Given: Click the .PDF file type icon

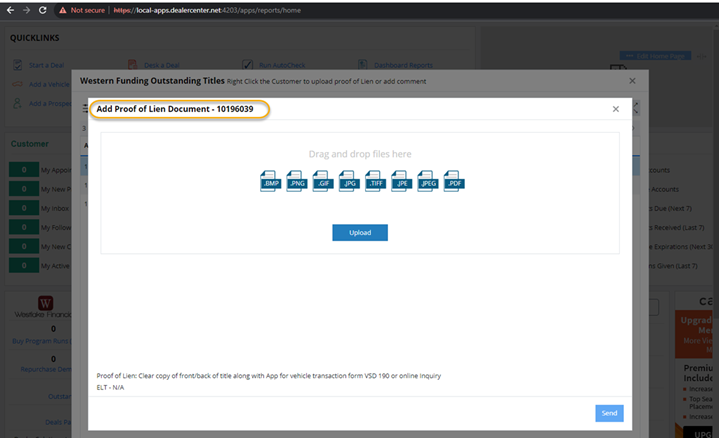Looking at the screenshot, I should [454, 181].
